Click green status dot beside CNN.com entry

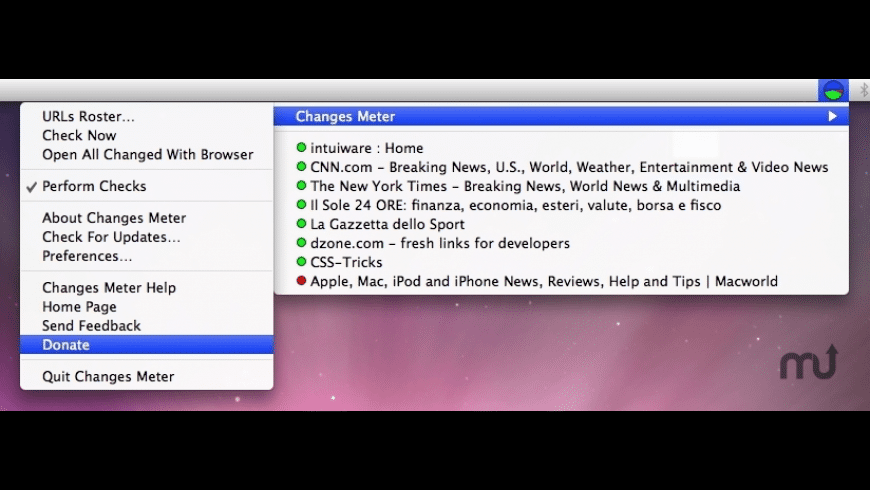[x=301, y=166]
